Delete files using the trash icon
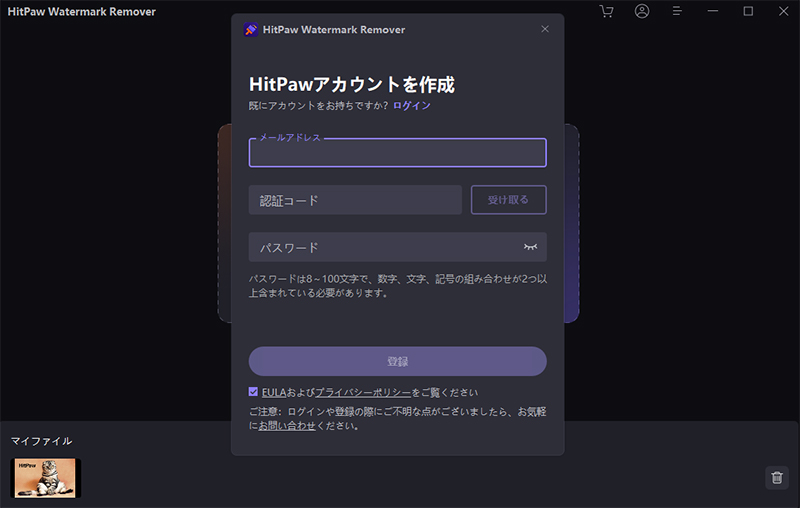Viewport: 800px width, 508px height. pyautogui.click(x=777, y=477)
